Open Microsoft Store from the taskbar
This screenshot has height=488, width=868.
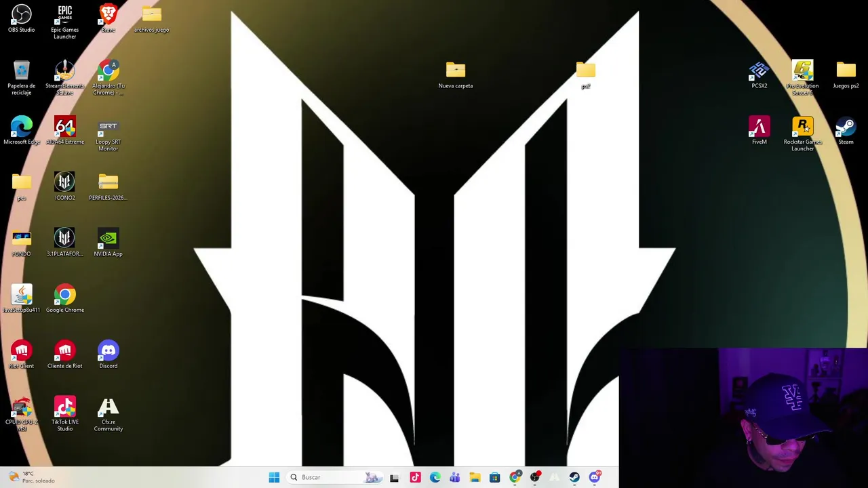click(494, 477)
